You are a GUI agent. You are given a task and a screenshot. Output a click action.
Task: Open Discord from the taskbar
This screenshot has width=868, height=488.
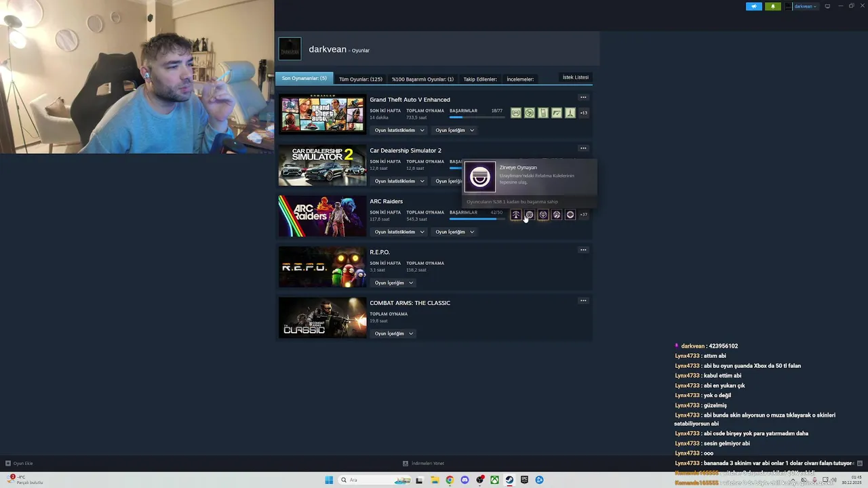pyautogui.click(x=465, y=480)
